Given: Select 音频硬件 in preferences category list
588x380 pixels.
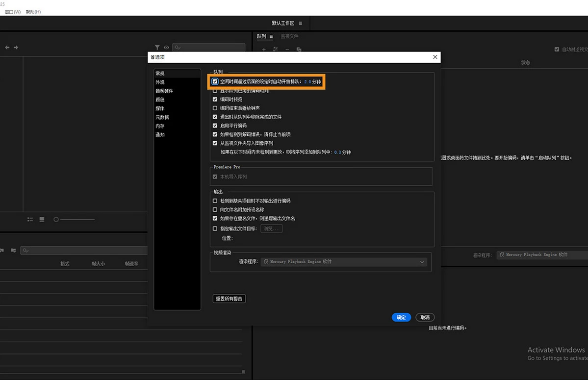Looking at the screenshot, I should (178, 91).
